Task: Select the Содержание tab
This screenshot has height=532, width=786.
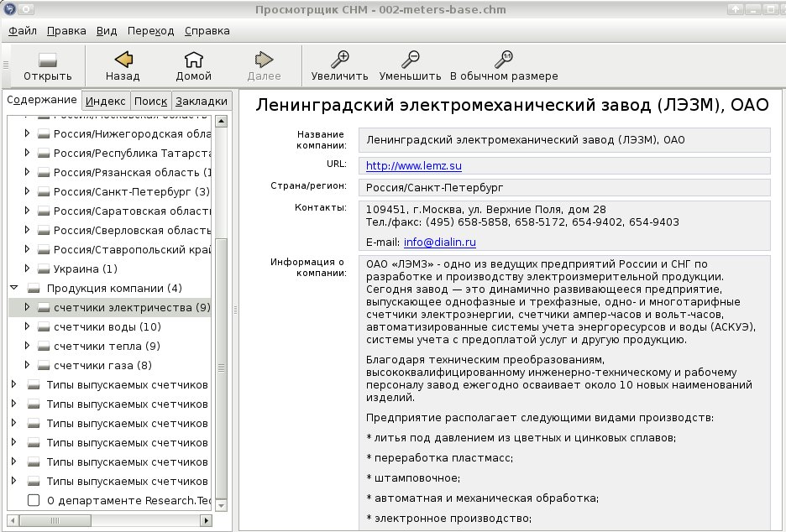Action: point(42,100)
